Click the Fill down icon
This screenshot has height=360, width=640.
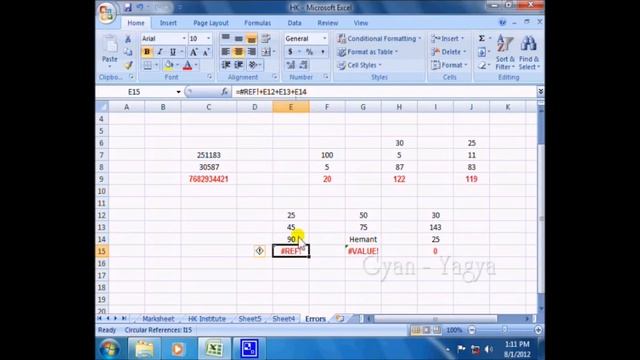pos(482,52)
